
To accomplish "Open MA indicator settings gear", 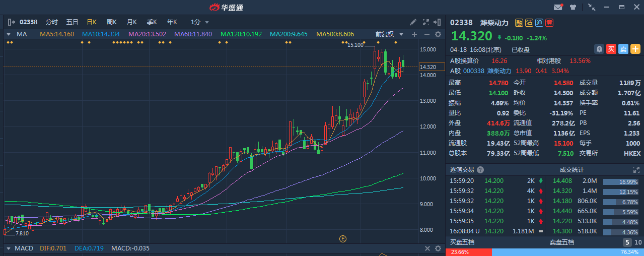I will (438, 34).
